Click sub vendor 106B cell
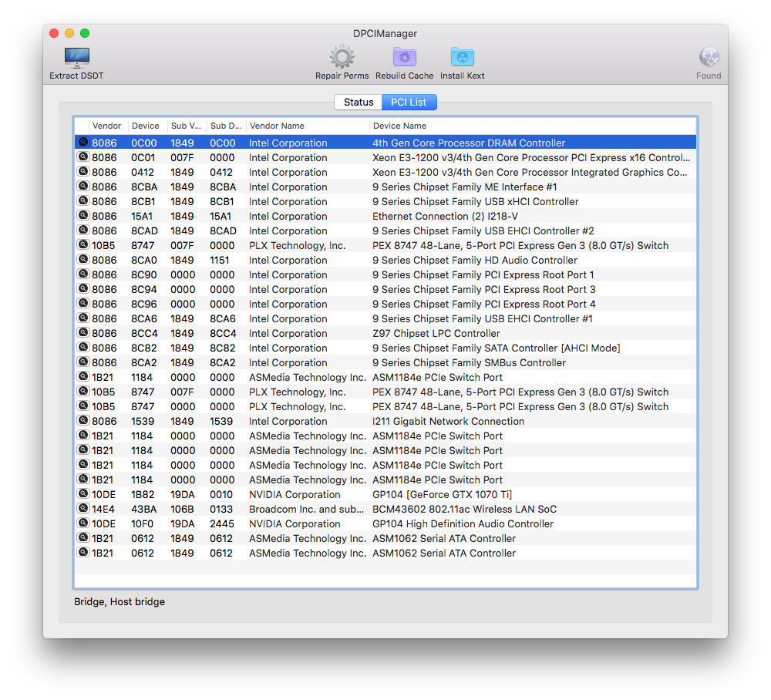The height and width of the screenshot is (700, 771). tap(183, 510)
